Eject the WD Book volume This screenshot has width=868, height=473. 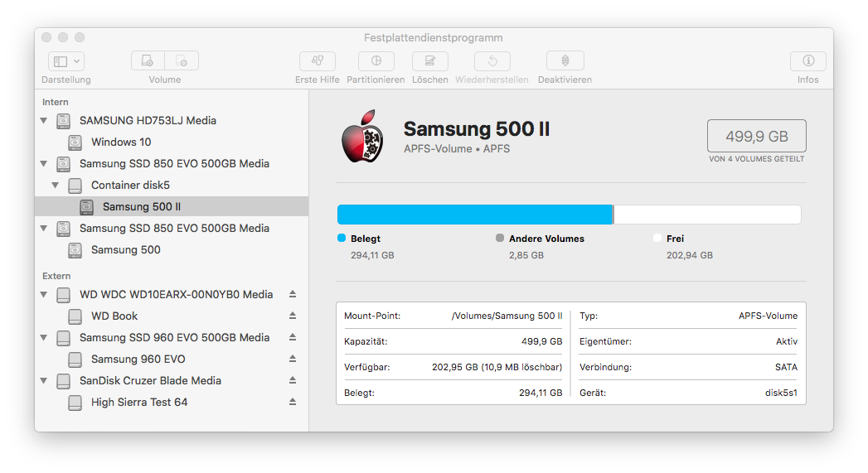click(293, 316)
